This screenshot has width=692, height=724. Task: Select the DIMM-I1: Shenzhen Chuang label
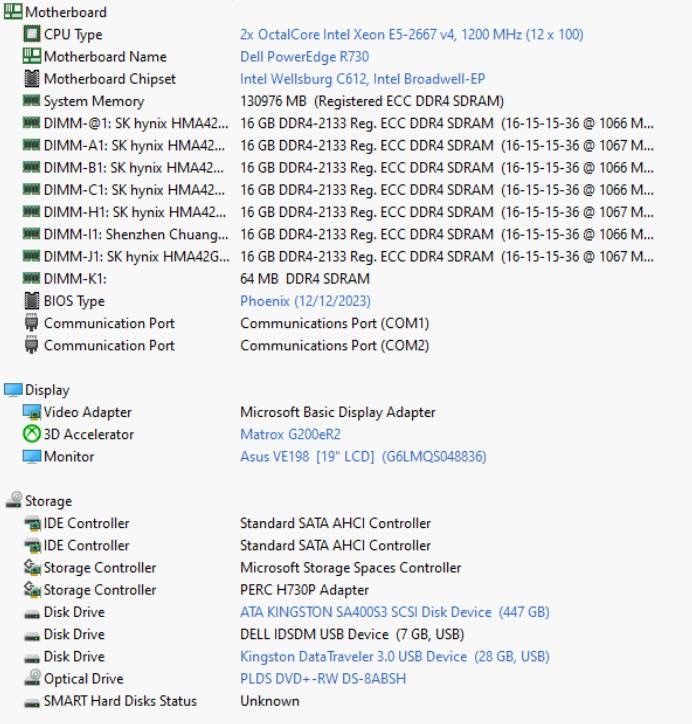pyautogui.click(x=136, y=235)
